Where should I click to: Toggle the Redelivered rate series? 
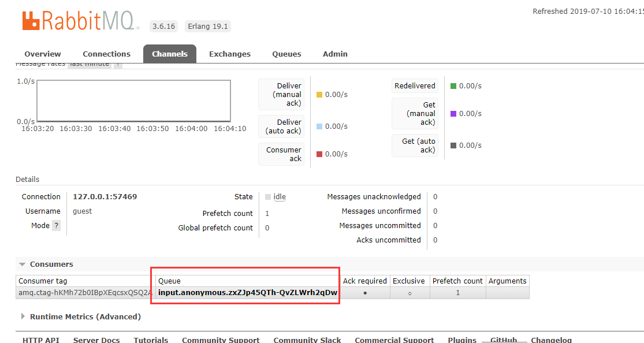415,86
